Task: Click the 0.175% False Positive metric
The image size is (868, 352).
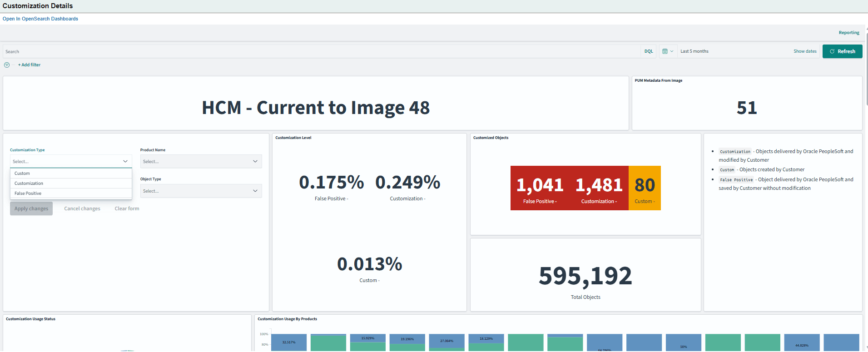Action: coord(332,187)
